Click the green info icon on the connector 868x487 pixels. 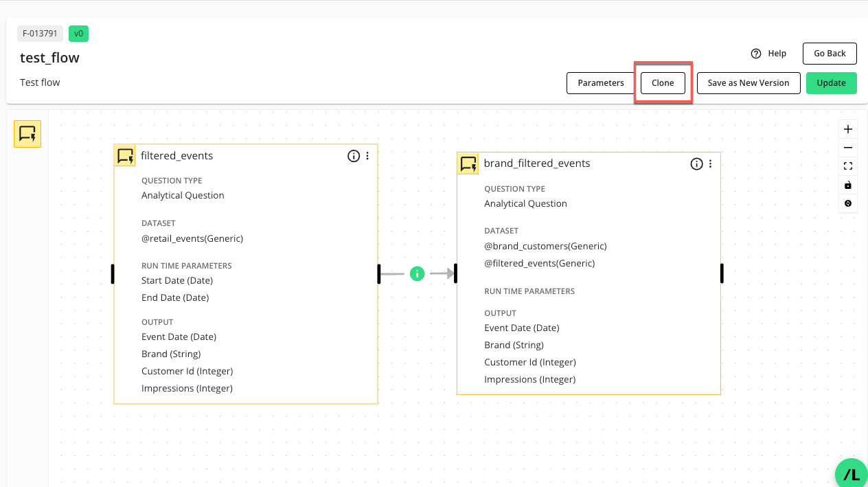click(417, 274)
